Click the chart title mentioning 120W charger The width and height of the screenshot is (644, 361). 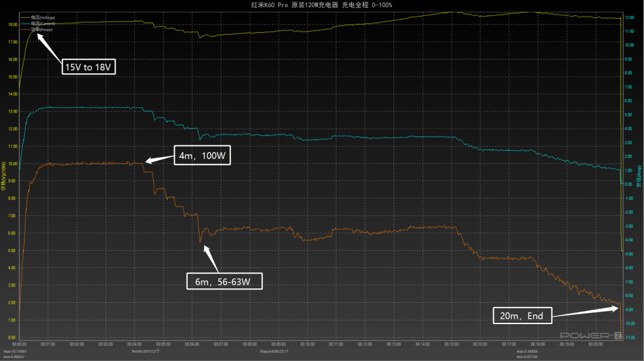[x=321, y=5]
